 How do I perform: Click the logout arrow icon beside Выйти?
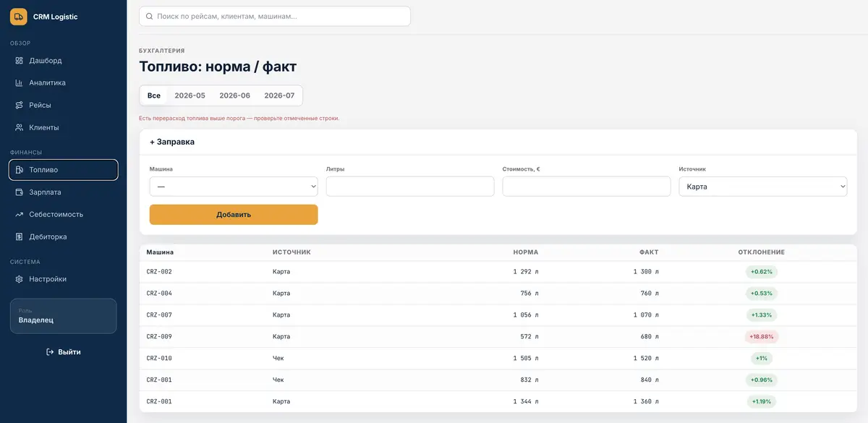(50, 352)
